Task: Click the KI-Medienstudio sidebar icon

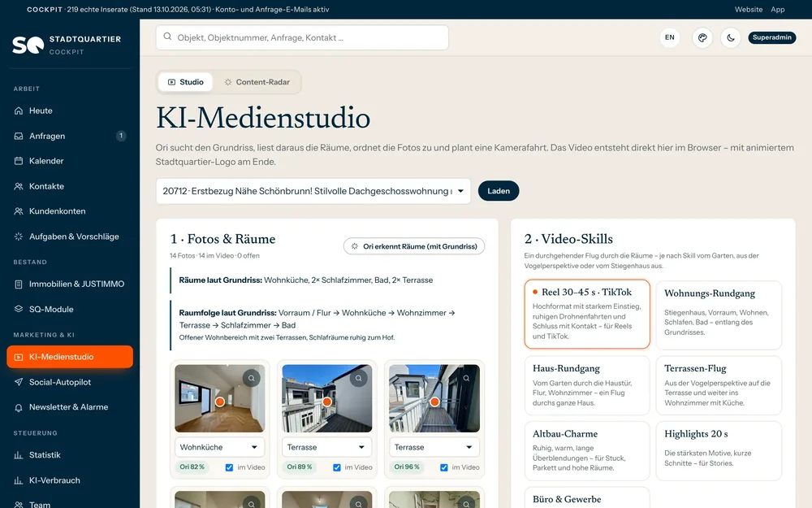Action: (x=19, y=357)
